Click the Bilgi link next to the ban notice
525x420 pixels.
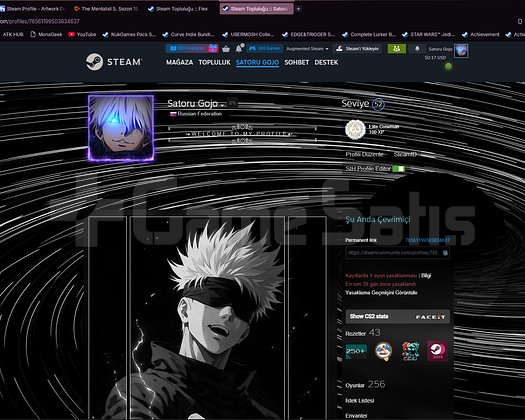[426, 275]
